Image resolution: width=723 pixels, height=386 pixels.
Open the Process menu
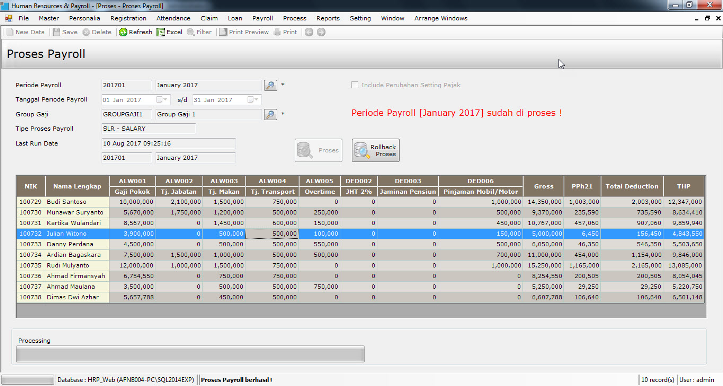point(295,18)
